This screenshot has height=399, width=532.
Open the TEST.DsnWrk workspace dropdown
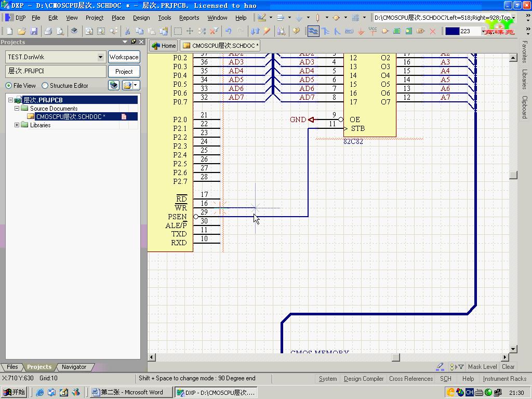(100, 57)
